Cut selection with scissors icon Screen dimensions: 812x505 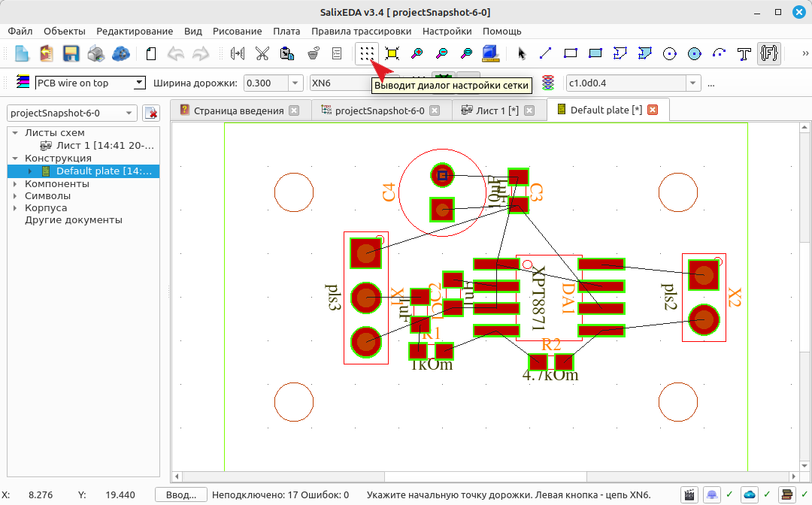[x=262, y=53]
